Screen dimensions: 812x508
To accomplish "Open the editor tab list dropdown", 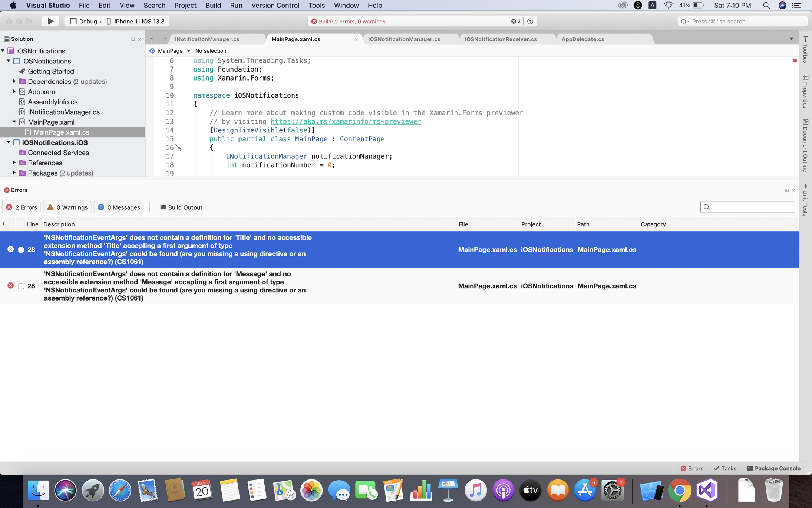I will pos(791,39).
